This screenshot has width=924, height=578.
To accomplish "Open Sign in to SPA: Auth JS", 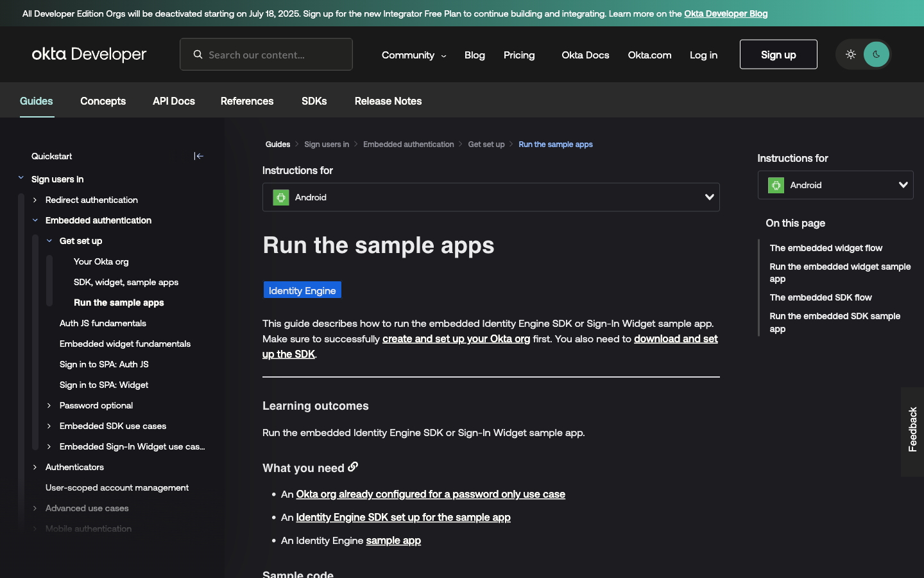I will point(104,364).
